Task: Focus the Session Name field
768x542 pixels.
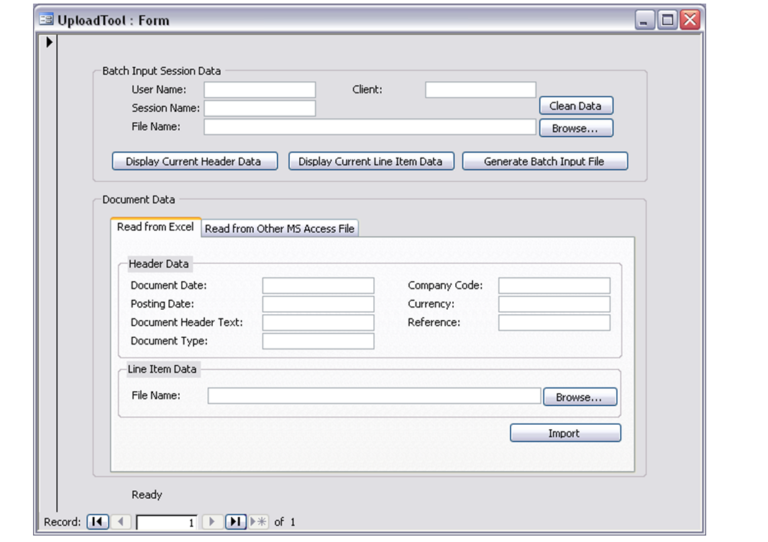Action: 260,108
